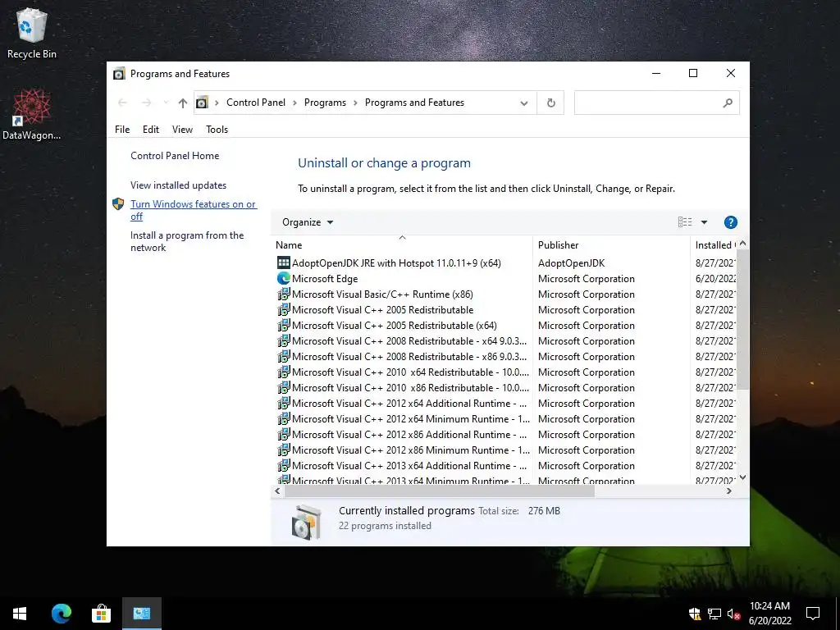
Task: Open the Edit menu
Action: tap(151, 130)
